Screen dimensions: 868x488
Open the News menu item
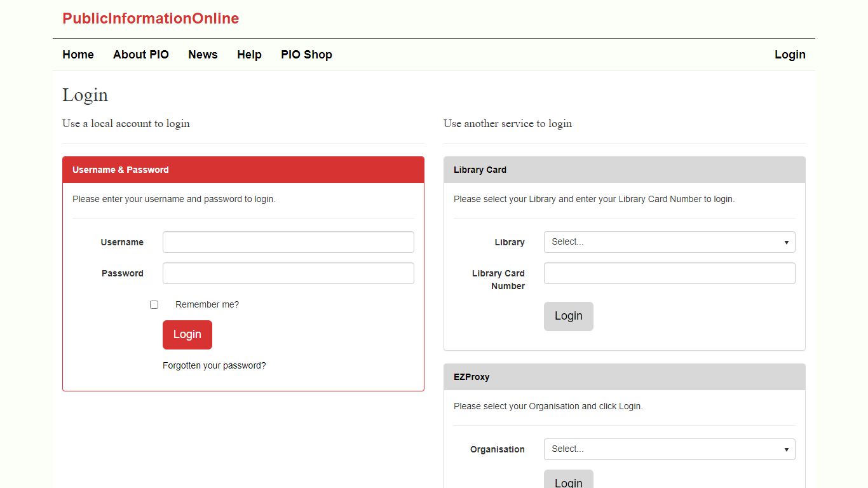[x=203, y=55]
